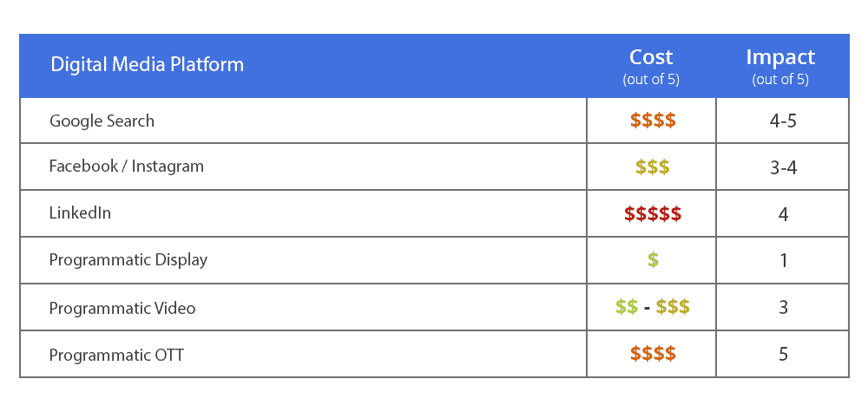Click the Digital Media Platform column header
Screen dimensions: 868x405
coord(147,65)
